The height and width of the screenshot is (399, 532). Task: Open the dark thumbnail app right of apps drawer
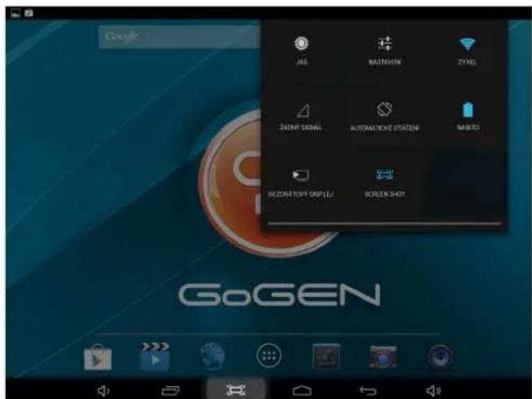point(326,356)
